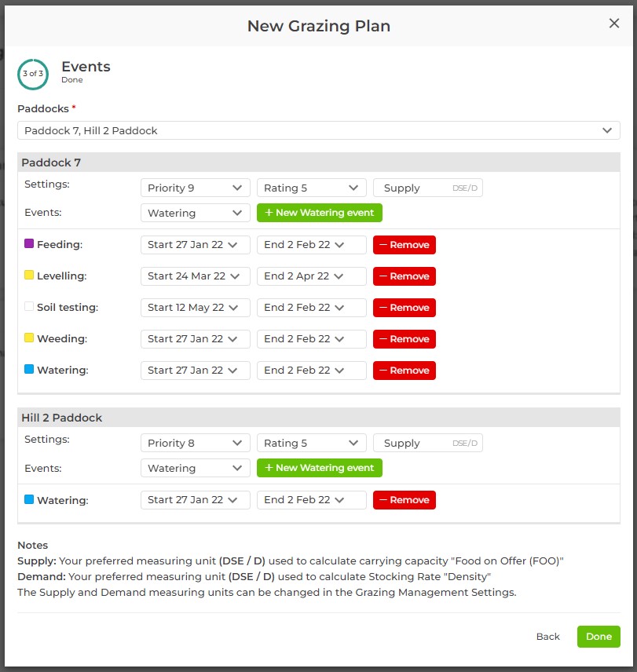Click the blue Watering swatch in Paddock 7
This screenshot has width=637, height=672.
pos(29,369)
